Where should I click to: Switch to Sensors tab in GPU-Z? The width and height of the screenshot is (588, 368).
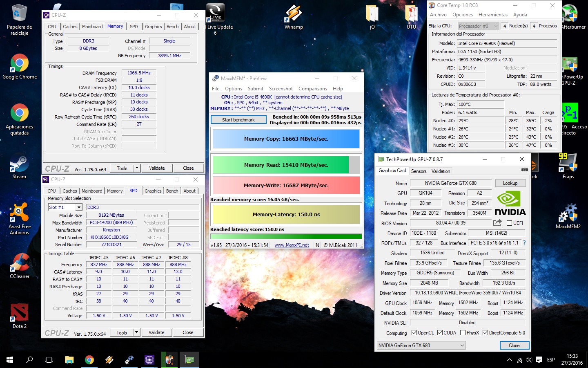419,171
